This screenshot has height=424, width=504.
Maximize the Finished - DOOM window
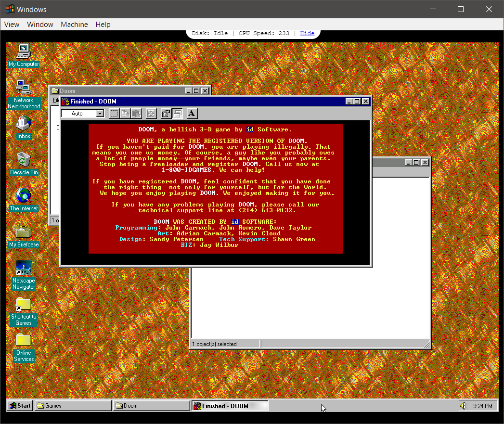tap(357, 102)
